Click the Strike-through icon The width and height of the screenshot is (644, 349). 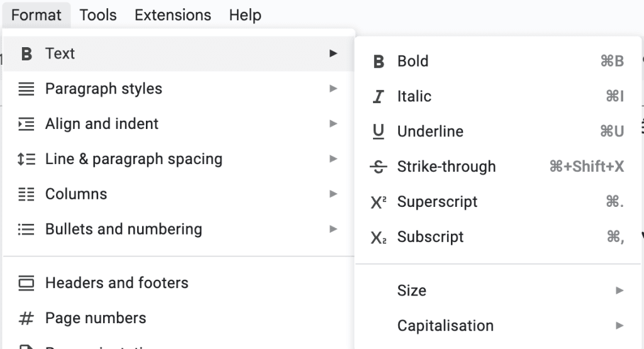pyautogui.click(x=379, y=167)
